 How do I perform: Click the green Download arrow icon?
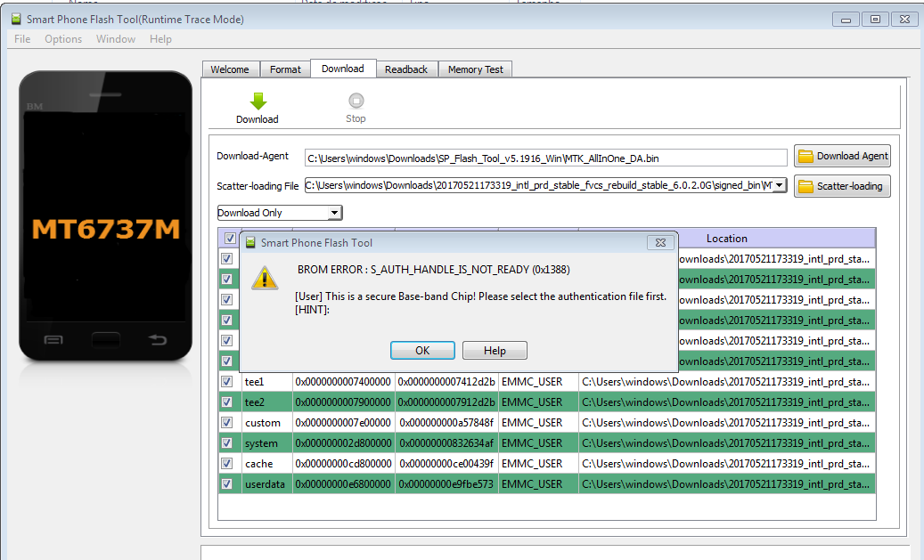coord(258,101)
